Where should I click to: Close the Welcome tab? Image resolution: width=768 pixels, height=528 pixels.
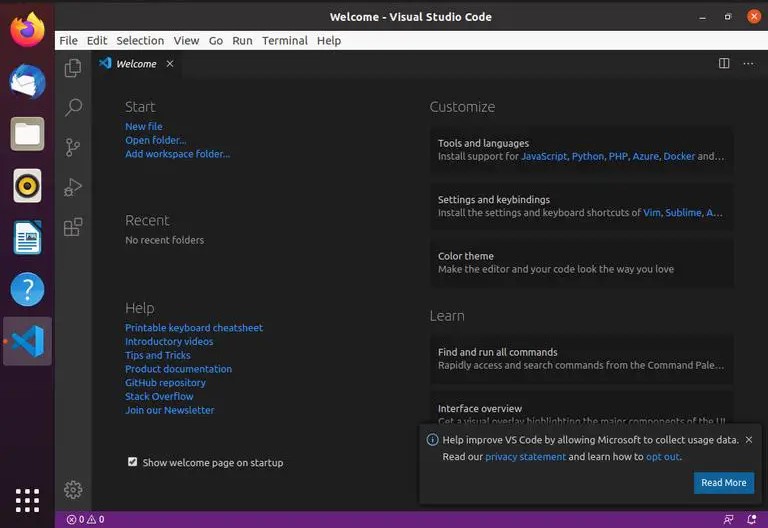point(169,64)
